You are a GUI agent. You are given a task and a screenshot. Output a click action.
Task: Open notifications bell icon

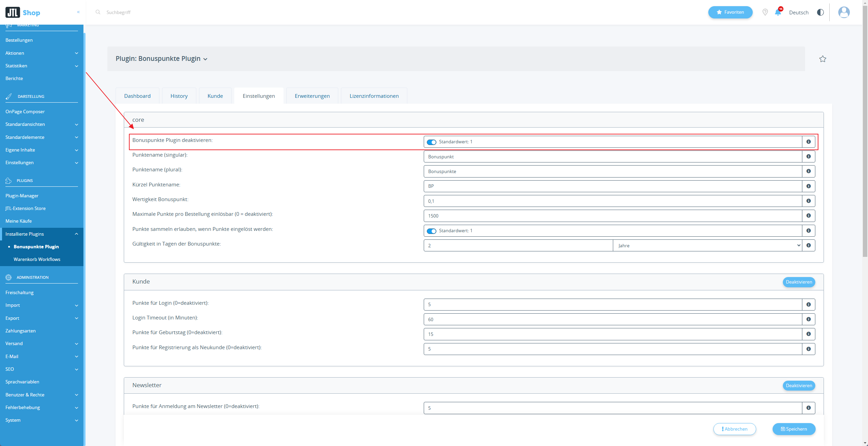778,12
